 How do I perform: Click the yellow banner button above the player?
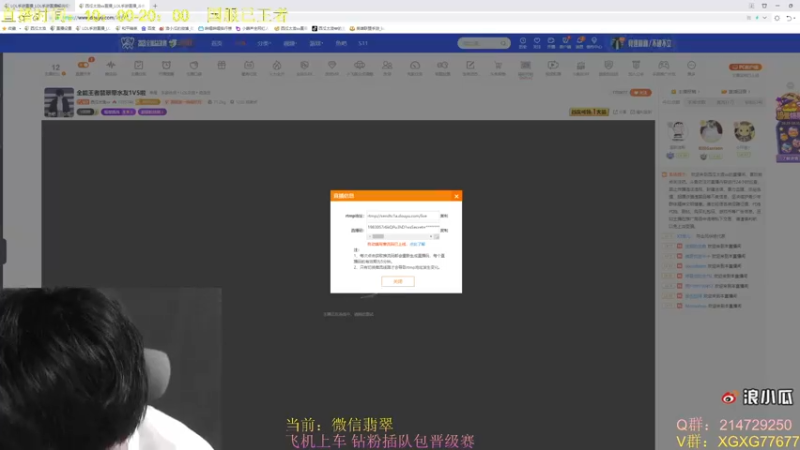[589, 112]
